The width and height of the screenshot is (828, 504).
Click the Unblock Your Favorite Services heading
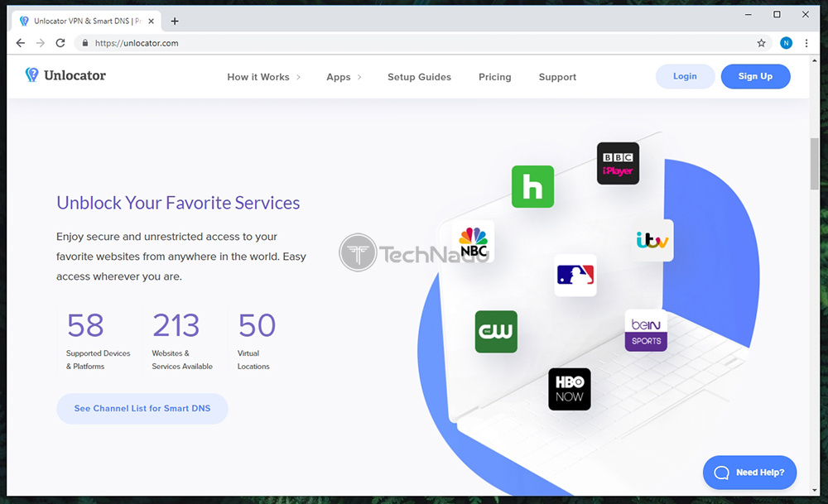[178, 204]
